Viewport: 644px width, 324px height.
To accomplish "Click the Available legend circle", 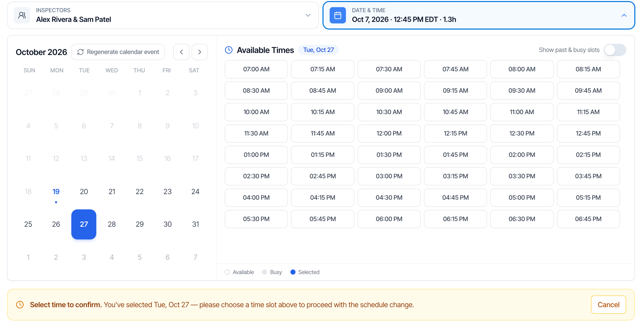I will pos(227,272).
